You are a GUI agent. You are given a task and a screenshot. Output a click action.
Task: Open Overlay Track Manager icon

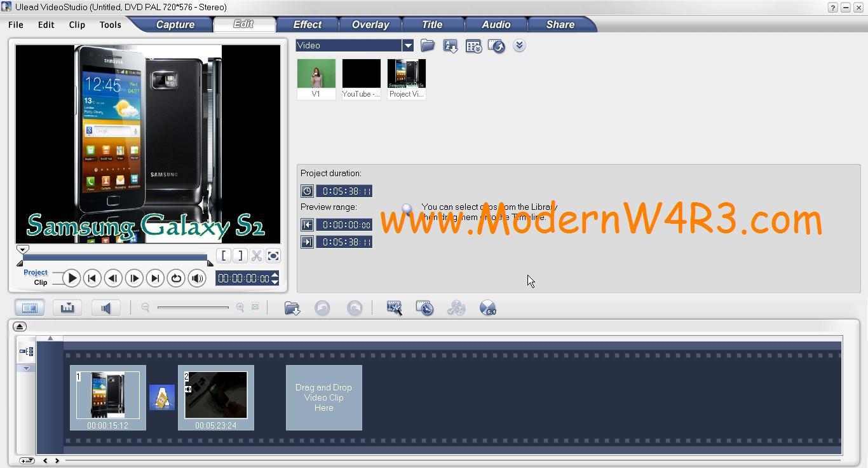click(456, 308)
